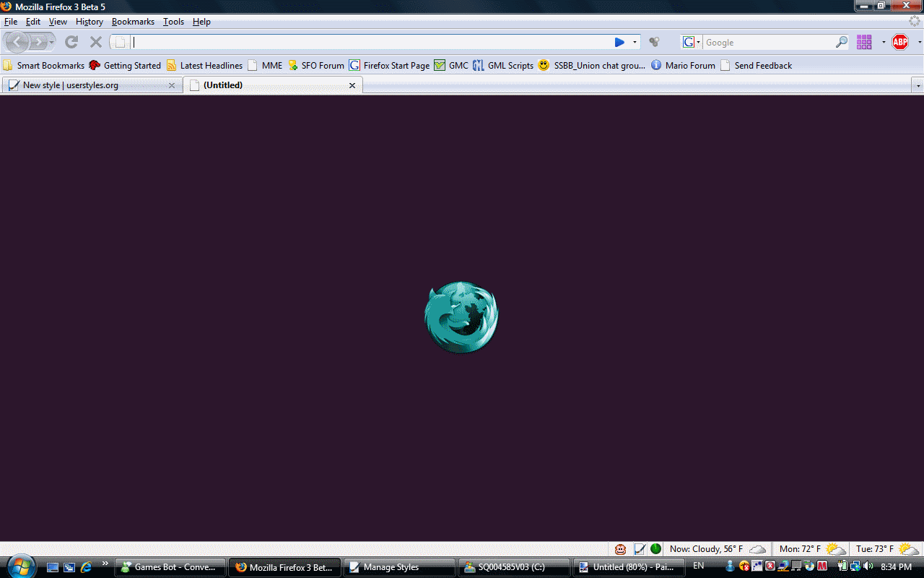Open the Windows Start orb
The height and width of the screenshot is (578, 924).
pyautogui.click(x=19, y=566)
